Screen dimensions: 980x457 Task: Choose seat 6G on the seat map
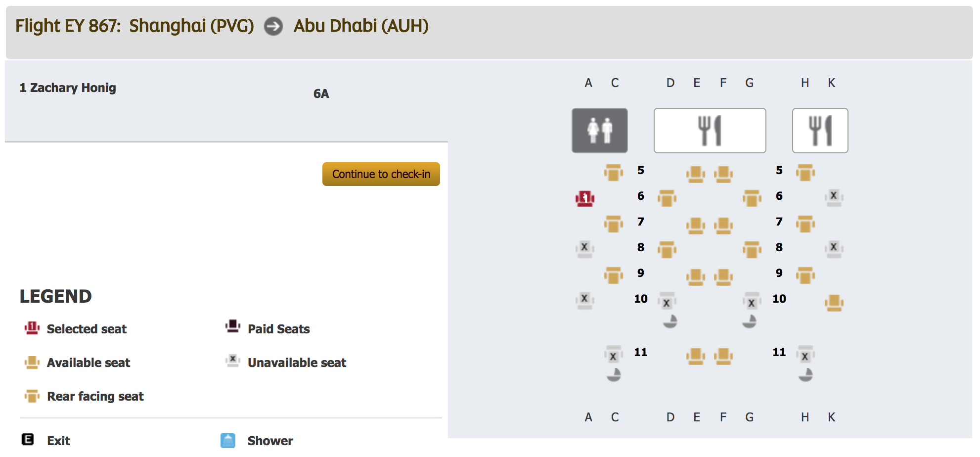[x=752, y=198]
